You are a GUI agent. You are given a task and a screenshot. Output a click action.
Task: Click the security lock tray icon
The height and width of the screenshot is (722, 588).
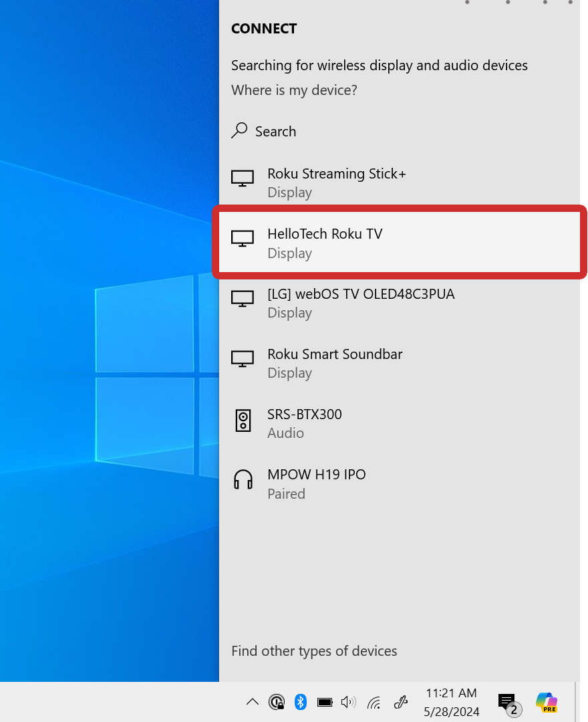coord(277,701)
